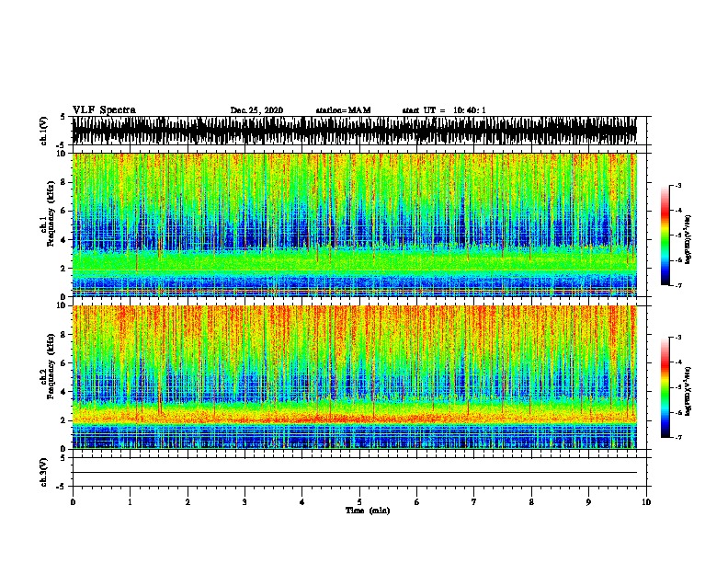Click the "ch.3(V)" axis label
728x563 pixels.
point(43,472)
